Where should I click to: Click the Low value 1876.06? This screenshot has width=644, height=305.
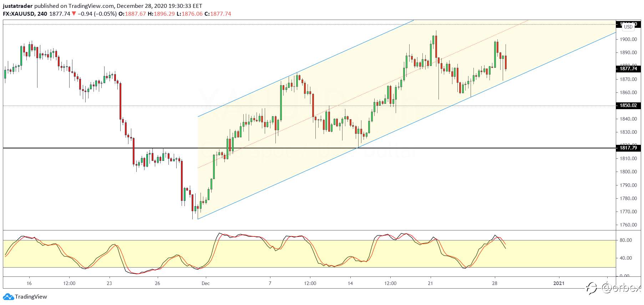pos(192,14)
